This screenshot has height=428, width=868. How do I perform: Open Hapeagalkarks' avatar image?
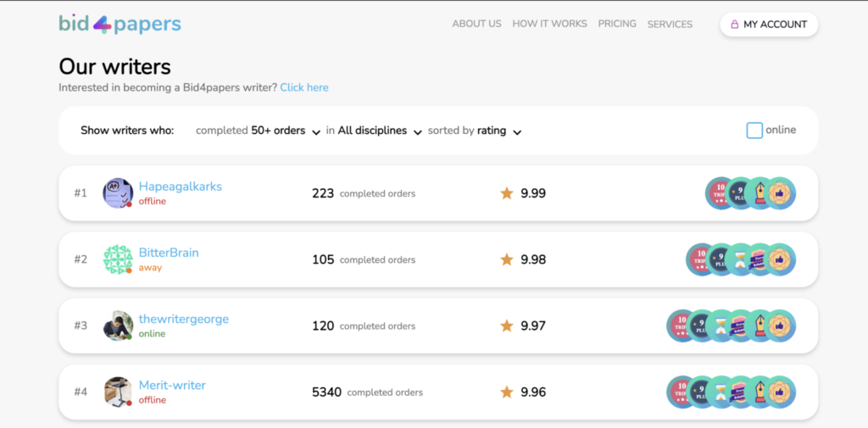point(118,193)
